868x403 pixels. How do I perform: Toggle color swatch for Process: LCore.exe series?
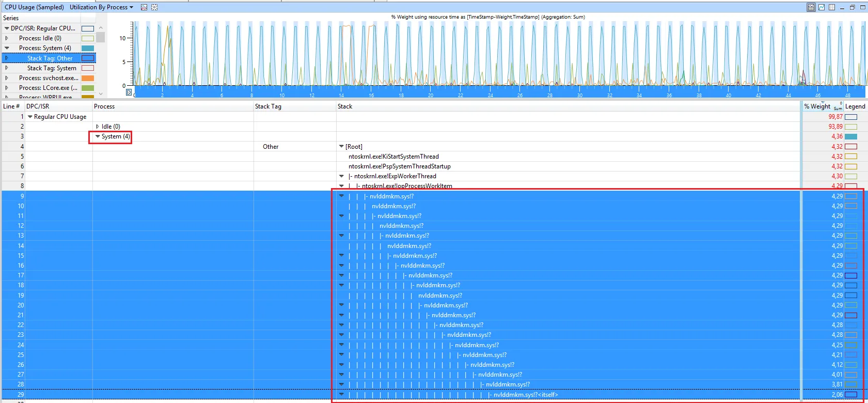(x=88, y=88)
